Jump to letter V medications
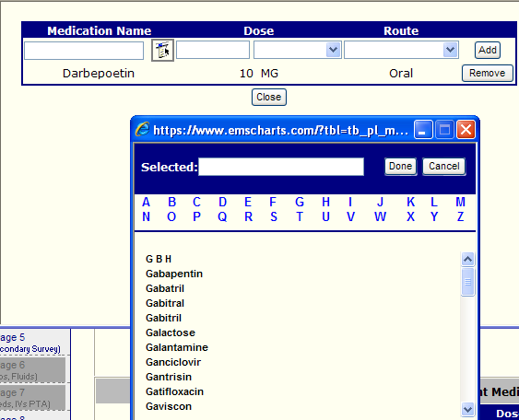Viewport: 519px width, 420px height. [351, 217]
